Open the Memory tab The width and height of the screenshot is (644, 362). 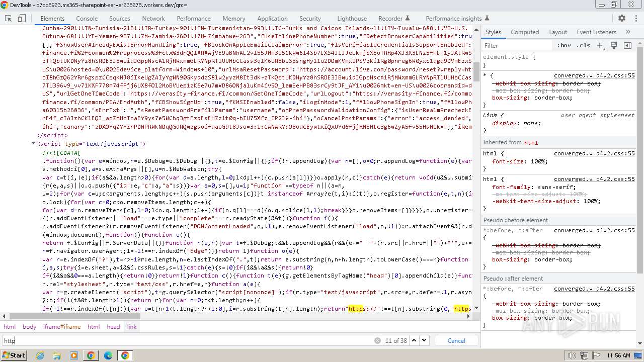coord(233,19)
